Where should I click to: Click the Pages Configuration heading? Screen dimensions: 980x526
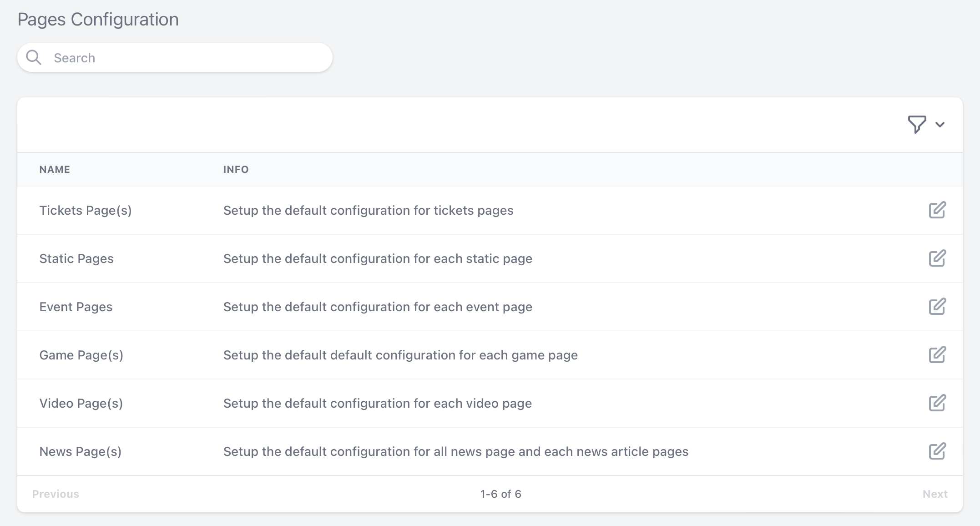click(98, 20)
